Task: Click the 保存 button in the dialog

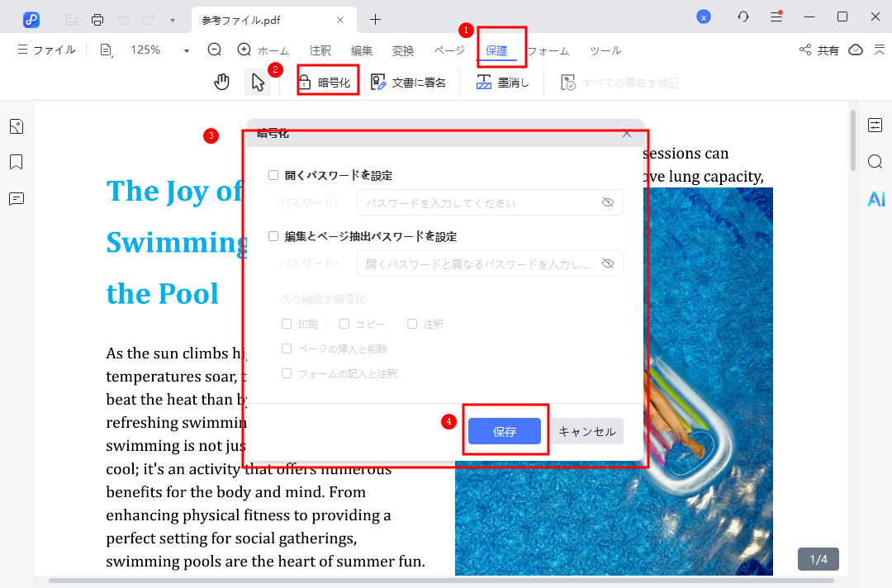Action: coord(505,430)
